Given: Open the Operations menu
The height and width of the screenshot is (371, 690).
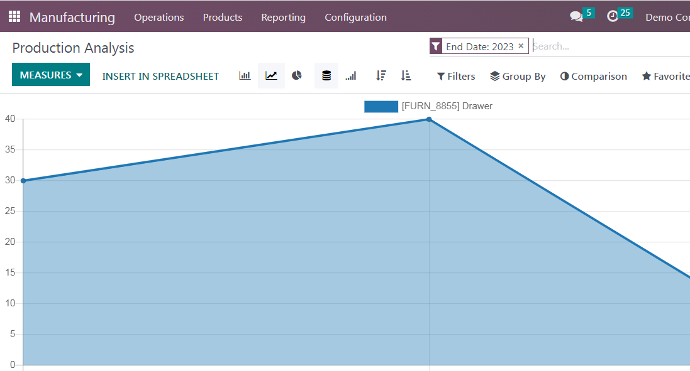Looking at the screenshot, I should [159, 18].
